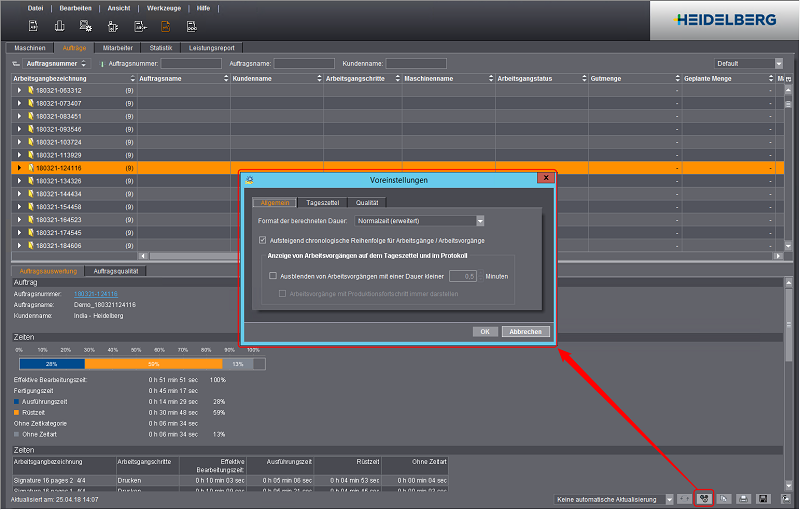Viewport: 800px width, 510px height.
Task: Switch to the Qualität tab in dialog
Action: (367, 202)
